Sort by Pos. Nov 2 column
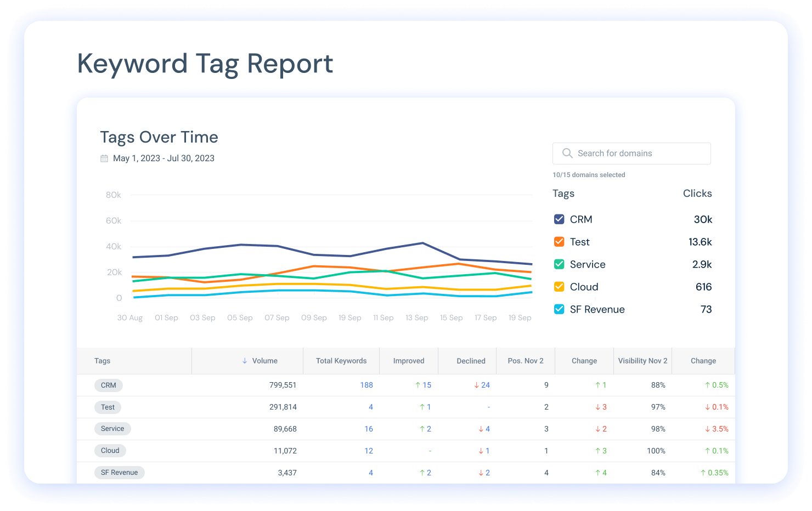Viewport: 812px width, 511px height. (x=526, y=361)
